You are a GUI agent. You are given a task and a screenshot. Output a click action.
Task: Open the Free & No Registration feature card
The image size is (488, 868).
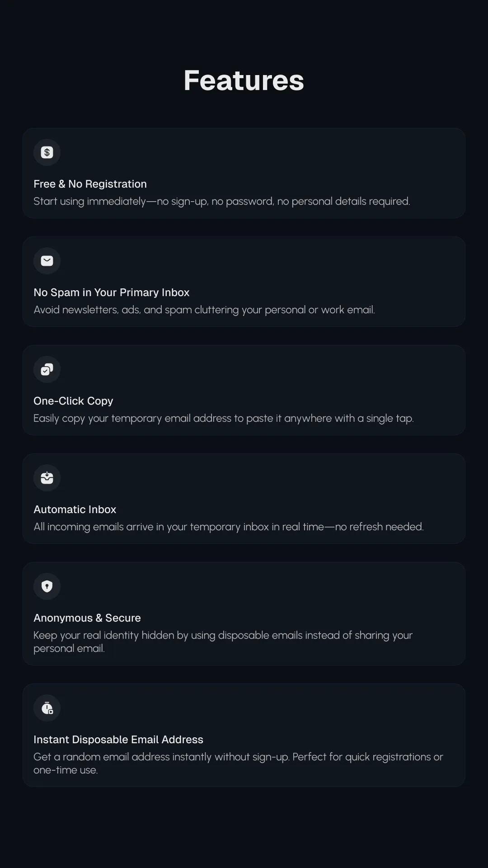244,173
